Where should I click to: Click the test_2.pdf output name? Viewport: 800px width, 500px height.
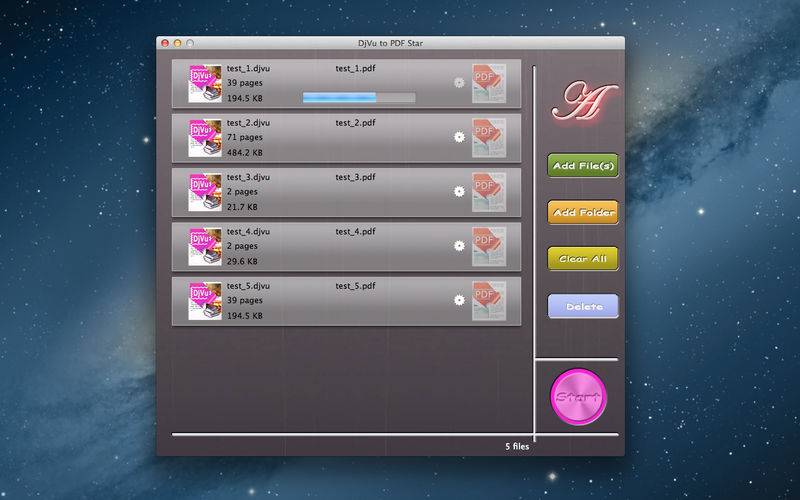355,123
